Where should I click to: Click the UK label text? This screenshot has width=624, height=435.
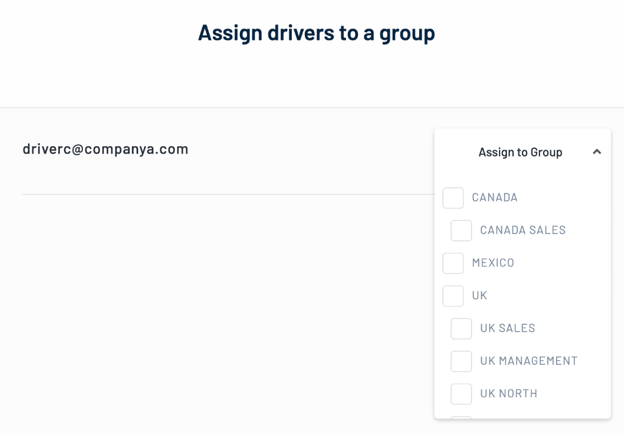click(x=480, y=296)
